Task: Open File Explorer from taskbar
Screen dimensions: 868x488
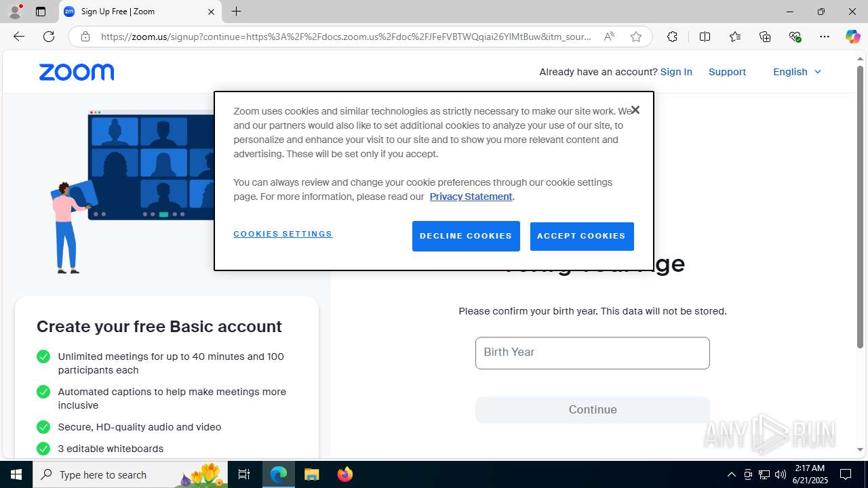Action: coord(311,474)
